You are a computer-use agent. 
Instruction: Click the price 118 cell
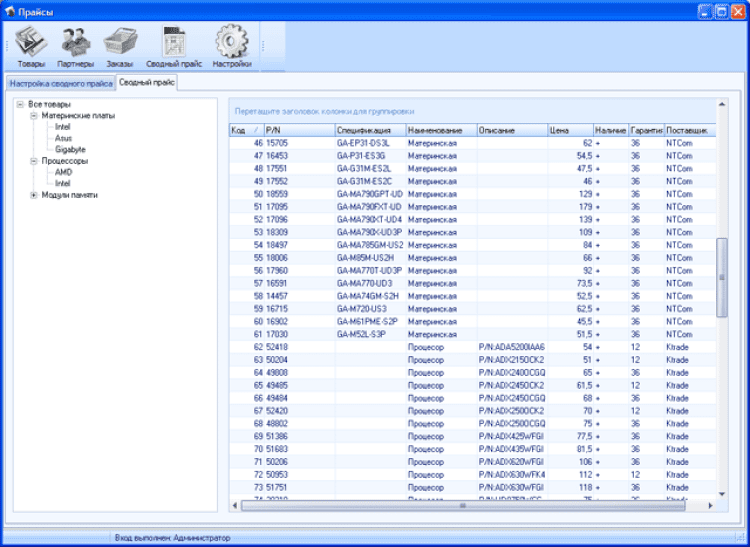coord(570,487)
